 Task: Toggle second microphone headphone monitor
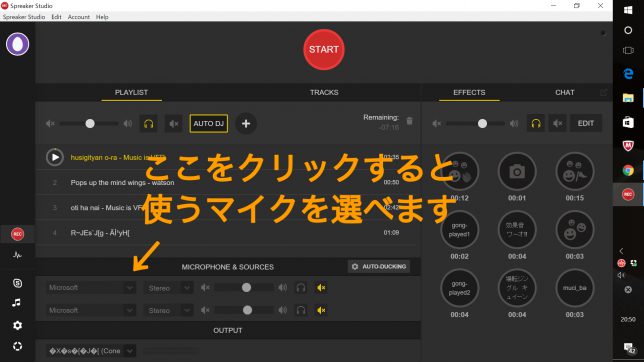coord(301,310)
